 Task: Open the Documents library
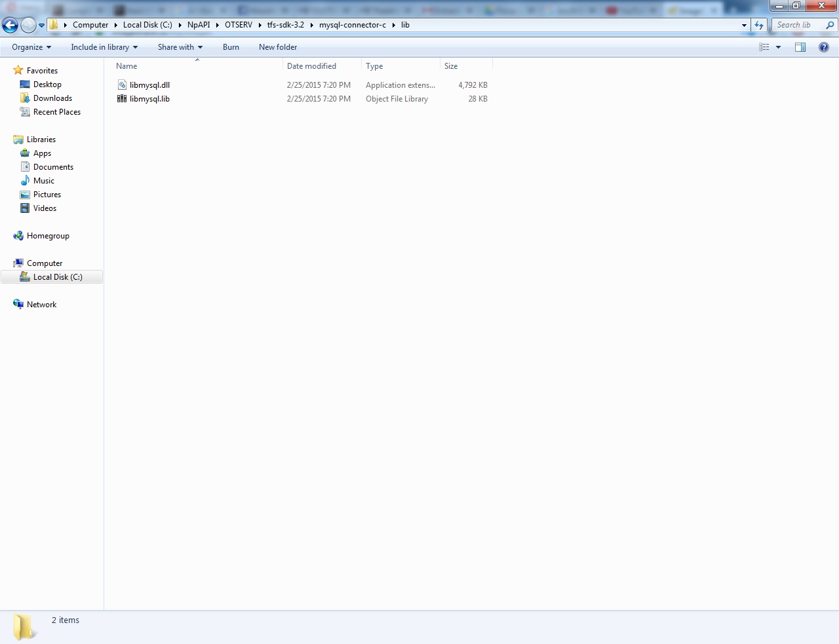point(53,167)
